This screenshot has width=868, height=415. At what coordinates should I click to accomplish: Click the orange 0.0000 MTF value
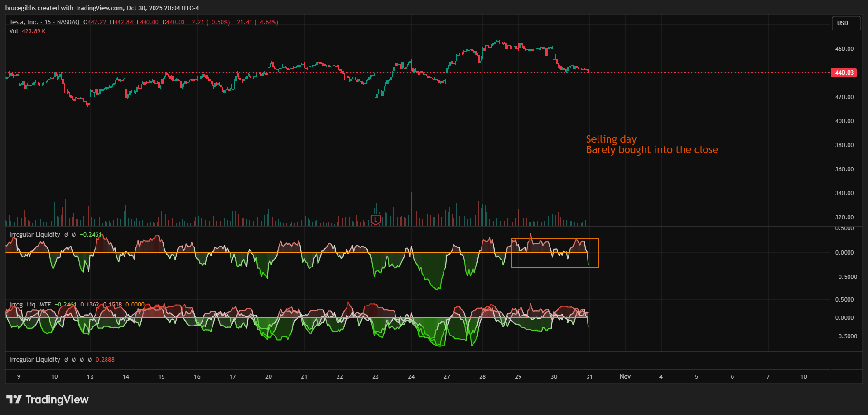coord(135,305)
